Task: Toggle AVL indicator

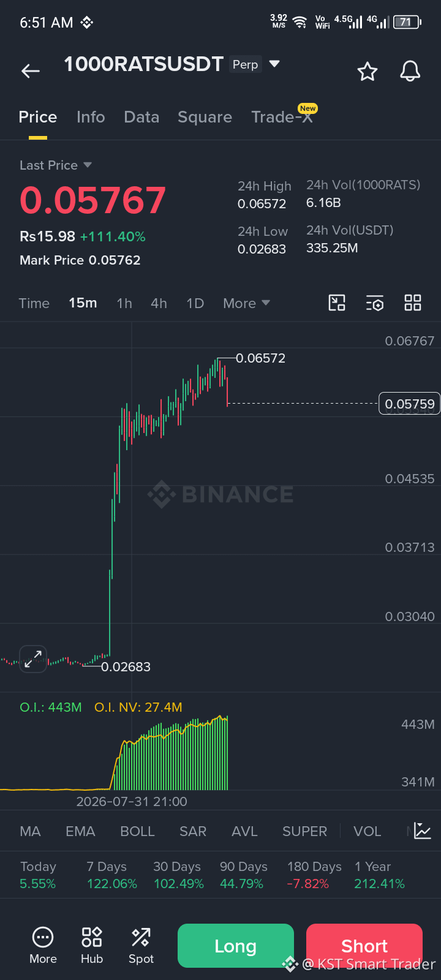Action: [244, 831]
